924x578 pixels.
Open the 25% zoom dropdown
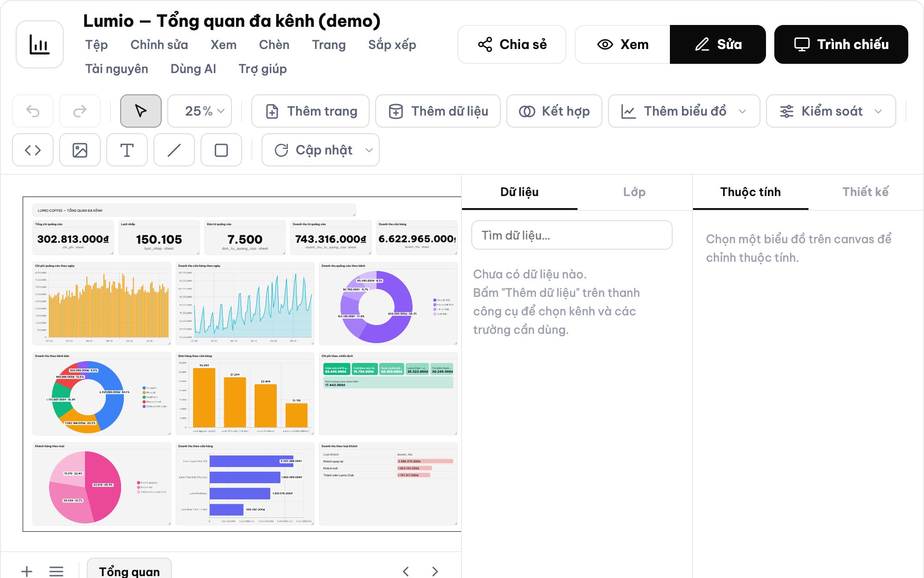200,111
